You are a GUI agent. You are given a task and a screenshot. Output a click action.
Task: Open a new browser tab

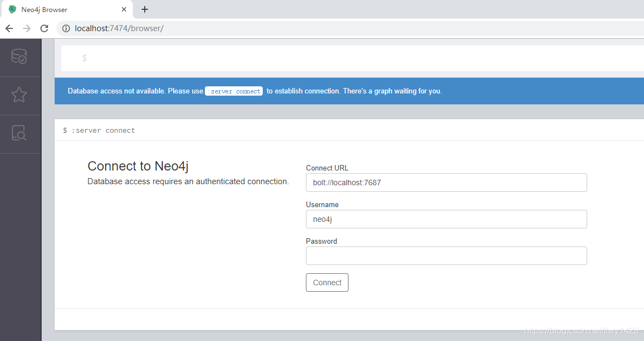pos(144,9)
